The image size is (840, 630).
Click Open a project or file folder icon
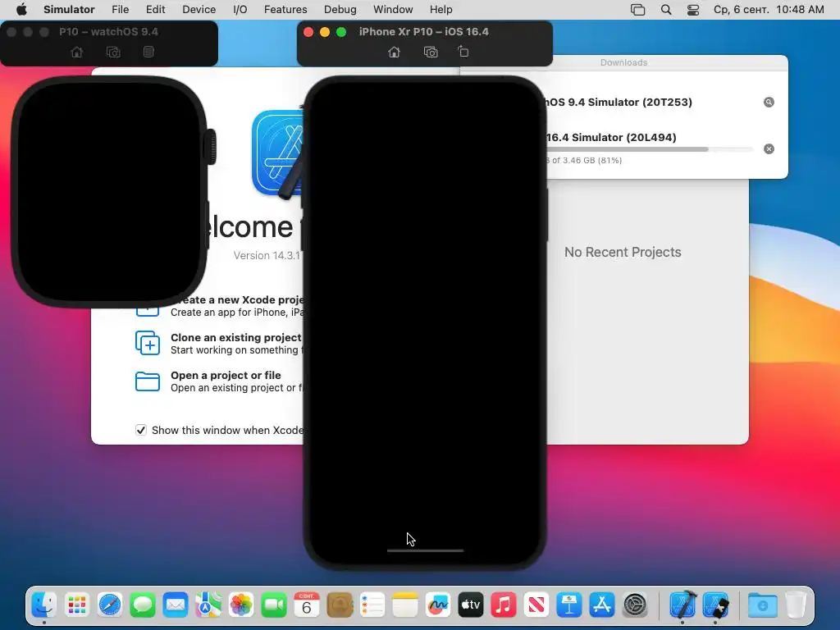click(x=148, y=381)
